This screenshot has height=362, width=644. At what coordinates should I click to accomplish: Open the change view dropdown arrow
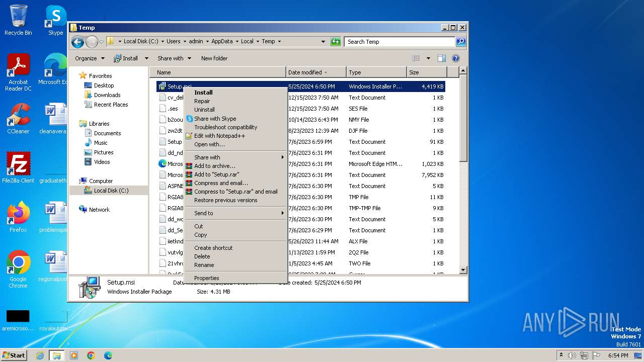pyautogui.click(x=428, y=58)
